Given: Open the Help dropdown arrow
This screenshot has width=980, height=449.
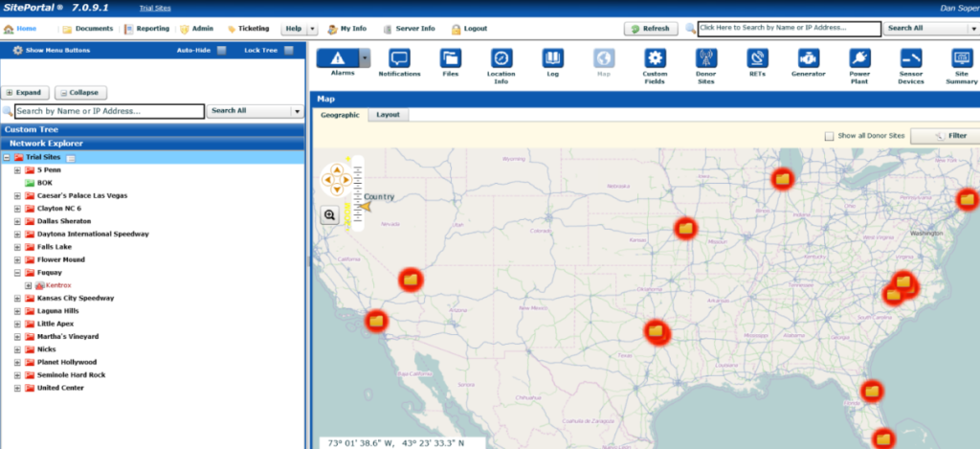Looking at the screenshot, I should tap(313, 29).
